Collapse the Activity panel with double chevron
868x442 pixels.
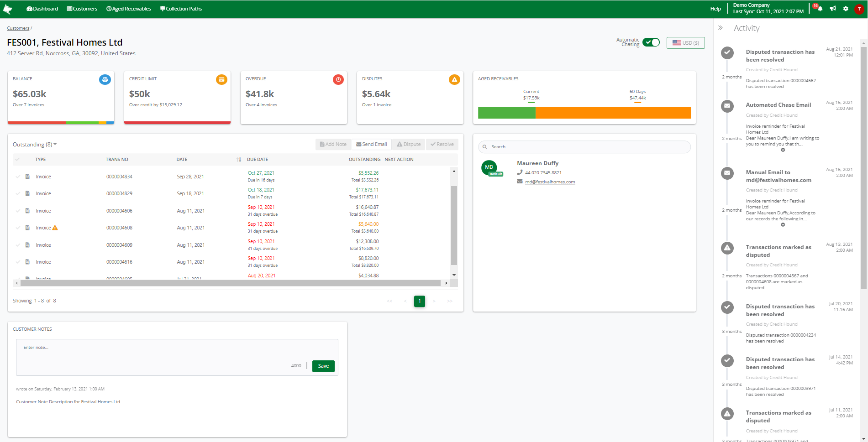tap(721, 28)
